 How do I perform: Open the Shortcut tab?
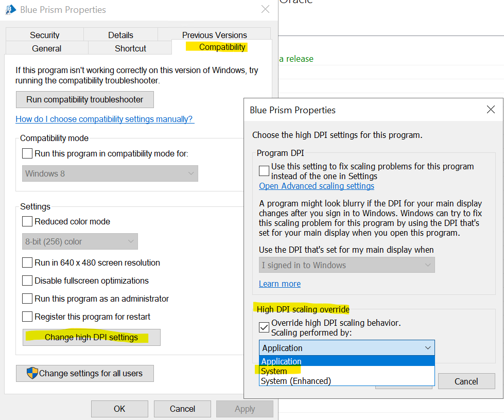coord(130,48)
